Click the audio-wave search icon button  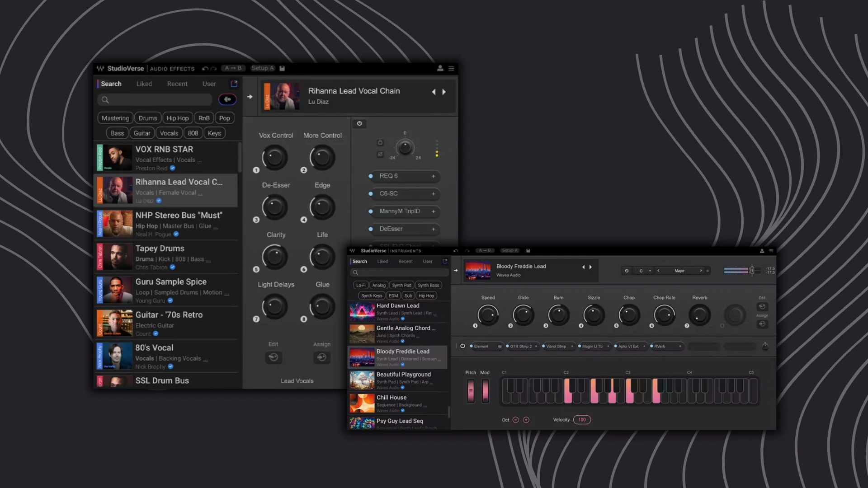click(x=227, y=99)
